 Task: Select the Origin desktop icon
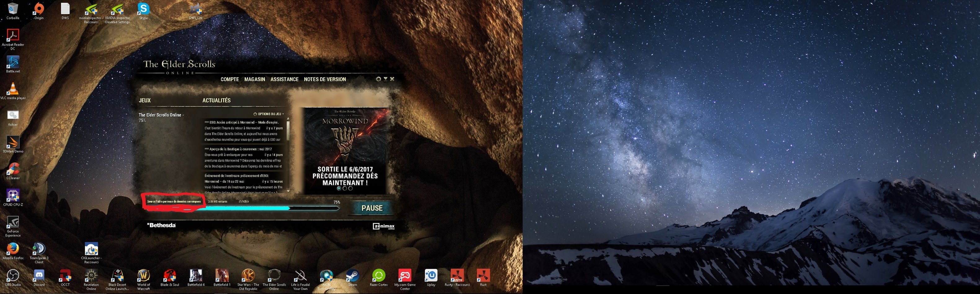click(39, 11)
